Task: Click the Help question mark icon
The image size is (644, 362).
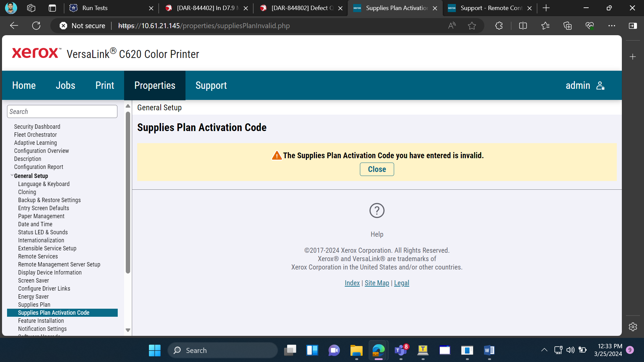Action: coord(377,210)
